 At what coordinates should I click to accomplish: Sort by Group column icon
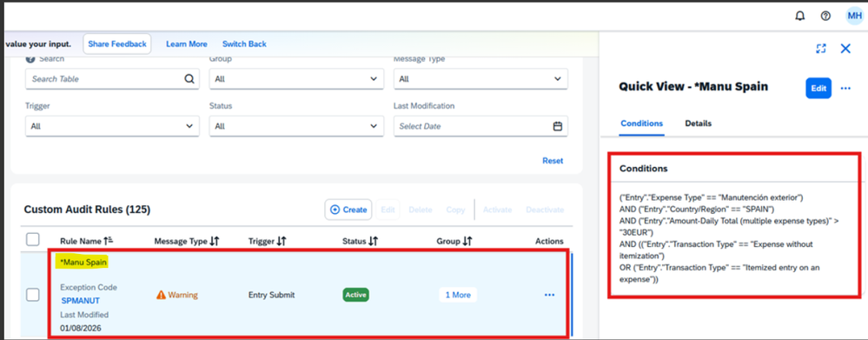coord(467,241)
